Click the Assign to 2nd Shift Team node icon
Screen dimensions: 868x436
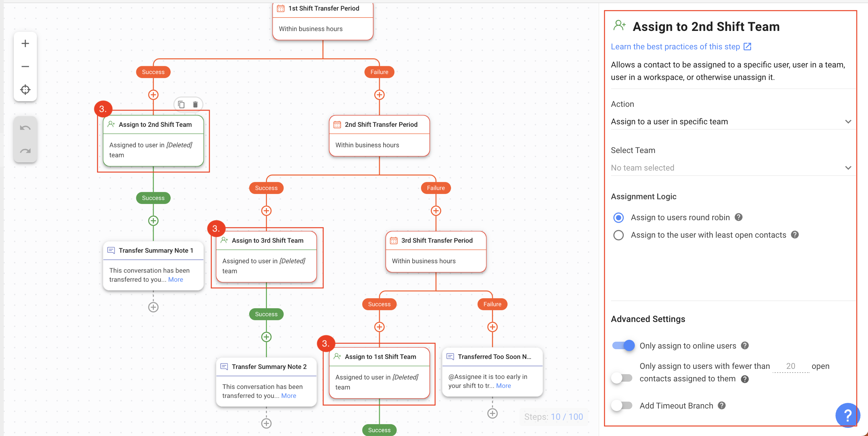[x=111, y=124]
